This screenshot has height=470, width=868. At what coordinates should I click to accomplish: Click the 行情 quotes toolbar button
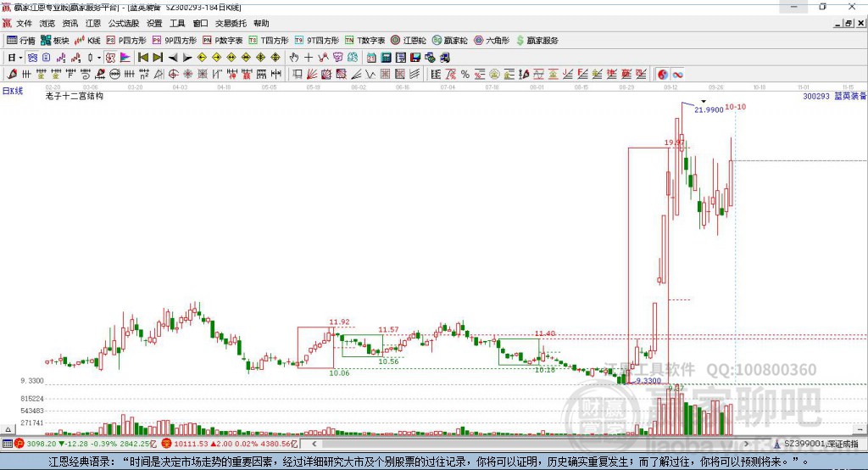click(21, 41)
